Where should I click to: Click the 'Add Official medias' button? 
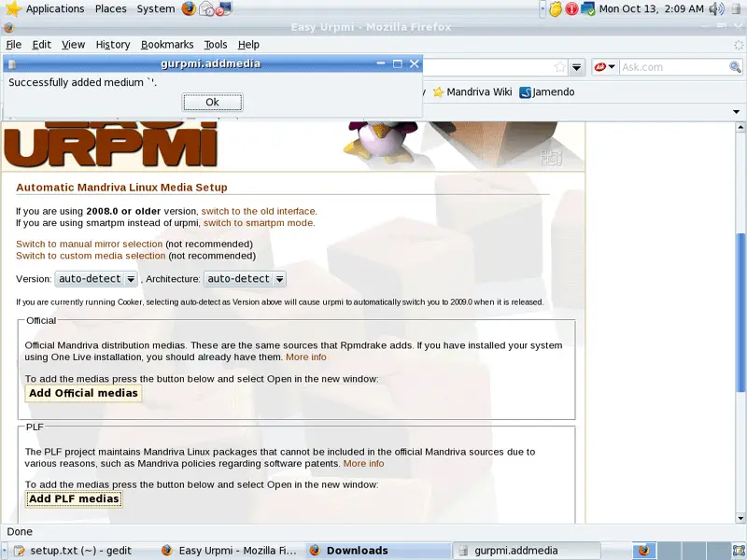pyautogui.click(x=83, y=393)
